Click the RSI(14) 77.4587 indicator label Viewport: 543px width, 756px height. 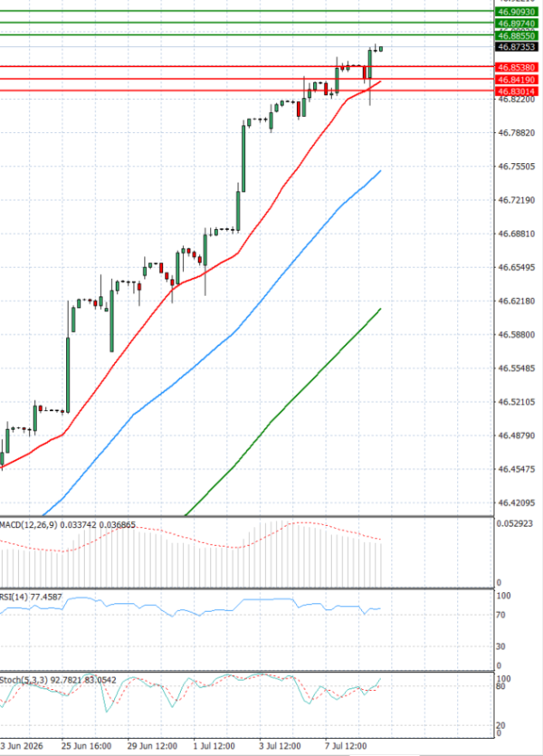click(31, 597)
